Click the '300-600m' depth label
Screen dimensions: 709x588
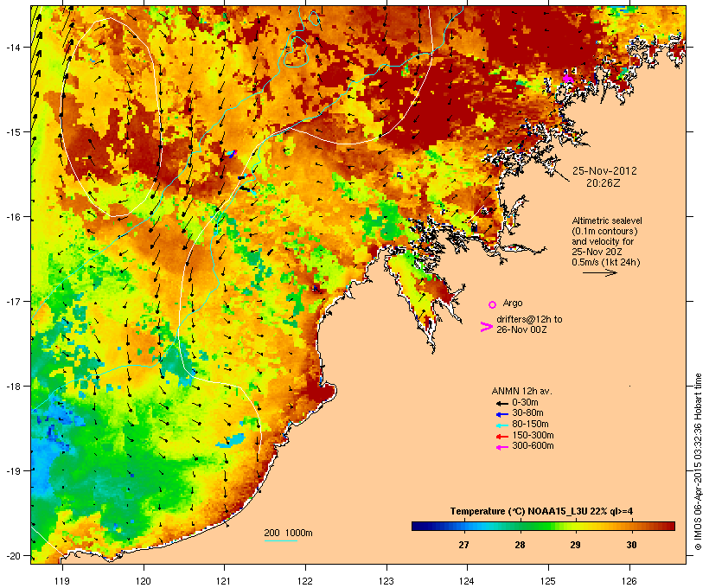(x=533, y=446)
